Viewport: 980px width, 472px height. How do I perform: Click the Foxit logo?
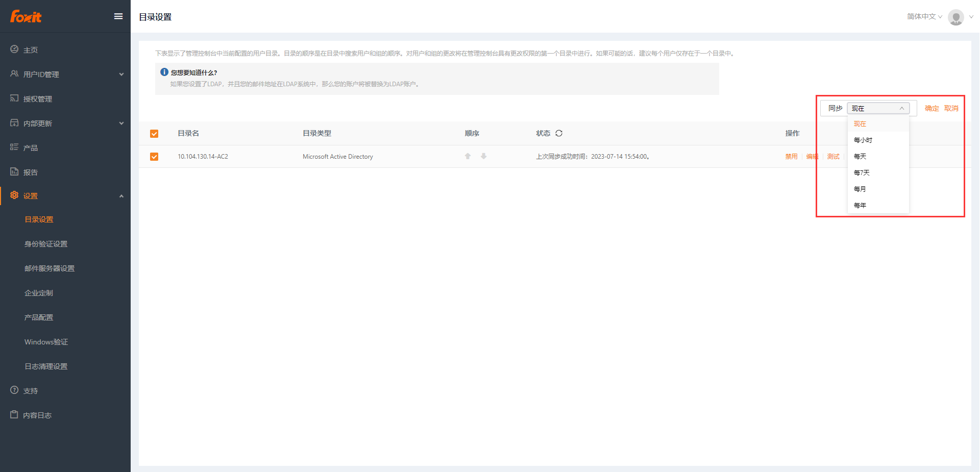pyautogui.click(x=26, y=16)
